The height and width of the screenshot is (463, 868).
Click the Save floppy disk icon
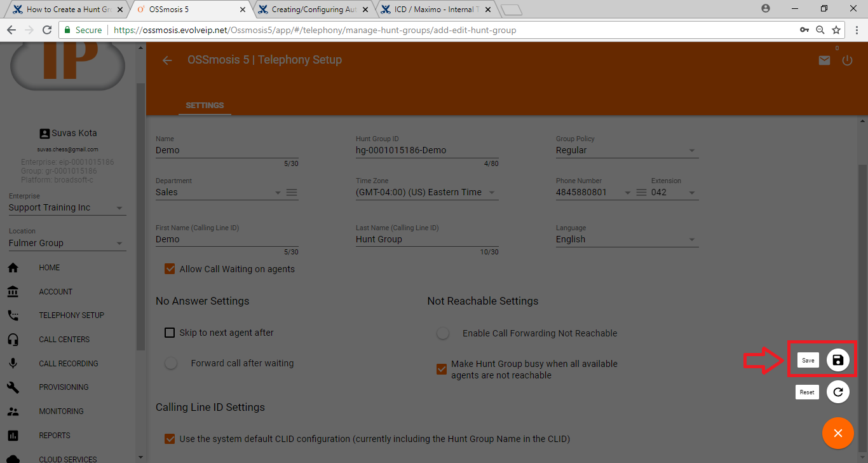tap(837, 360)
